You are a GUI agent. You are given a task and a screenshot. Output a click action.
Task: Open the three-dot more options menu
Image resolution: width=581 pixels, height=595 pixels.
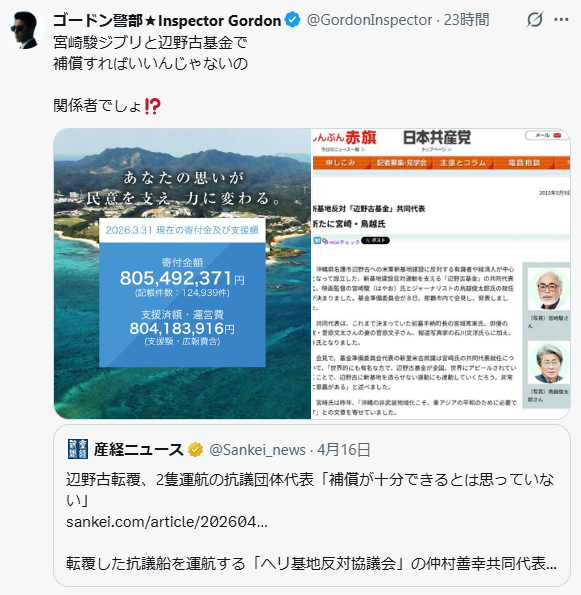(561, 20)
